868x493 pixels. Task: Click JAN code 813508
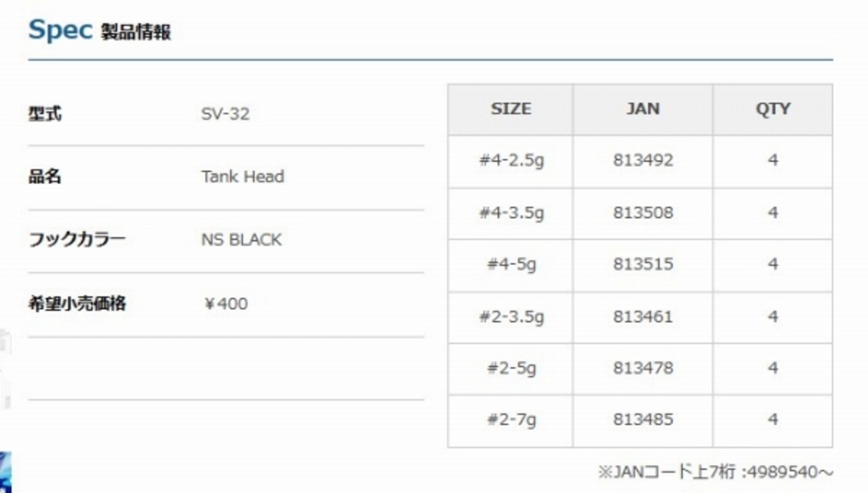coord(643,213)
